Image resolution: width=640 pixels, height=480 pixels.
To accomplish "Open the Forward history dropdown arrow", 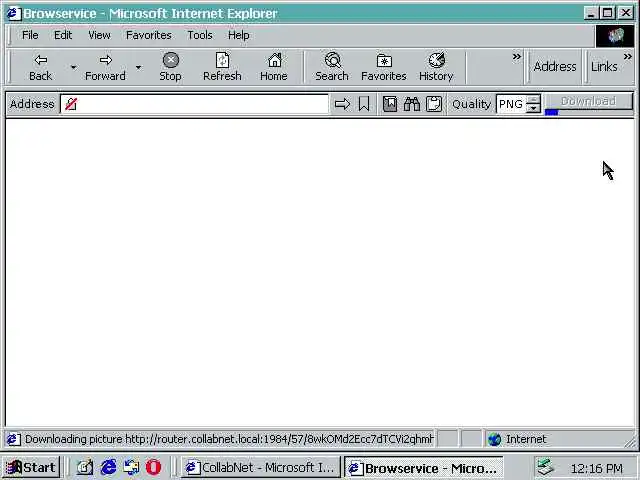I will coord(138,67).
